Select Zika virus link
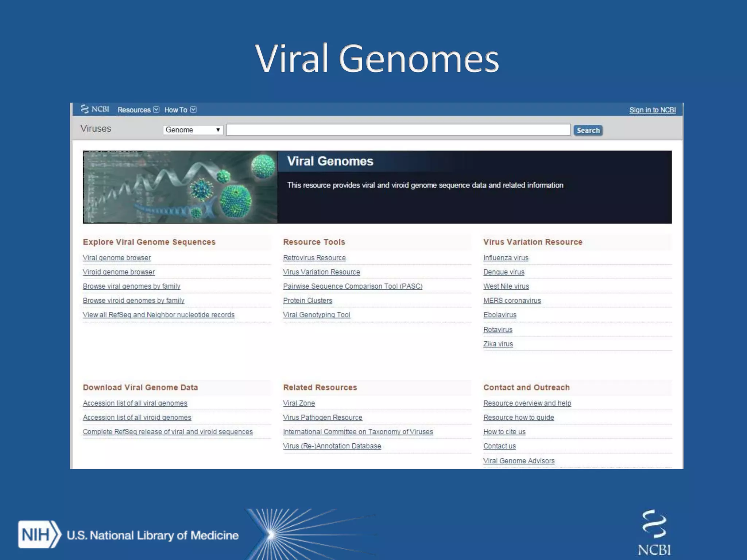747x560 pixels. (x=498, y=344)
